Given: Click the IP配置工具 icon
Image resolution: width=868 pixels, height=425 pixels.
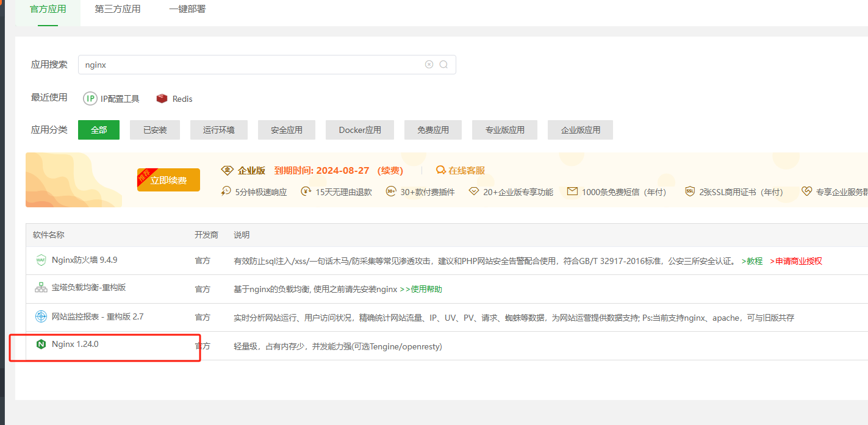Looking at the screenshot, I should [x=90, y=99].
